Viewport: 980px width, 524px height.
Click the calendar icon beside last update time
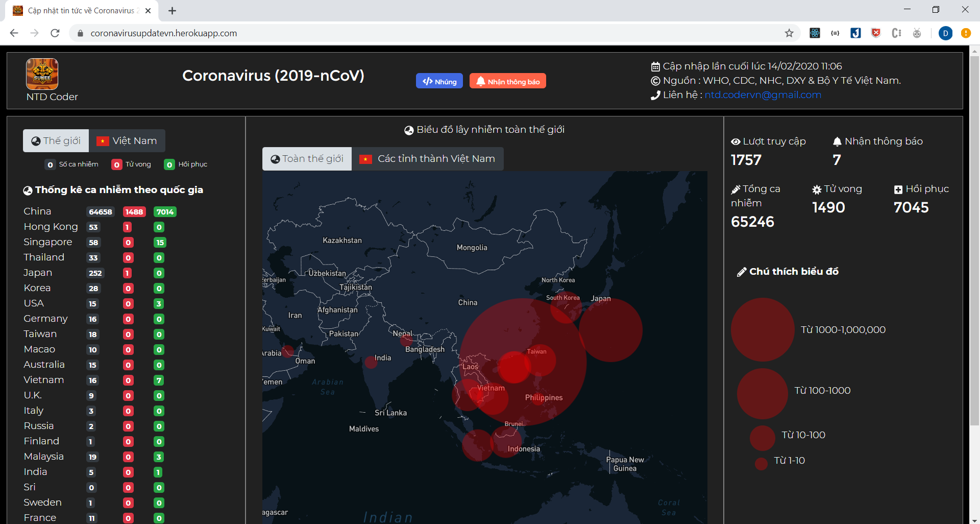click(x=655, y=66)
